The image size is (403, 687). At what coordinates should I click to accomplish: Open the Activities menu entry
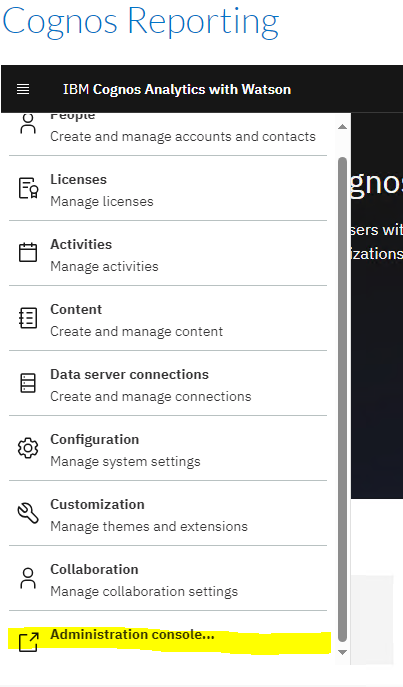168,253
